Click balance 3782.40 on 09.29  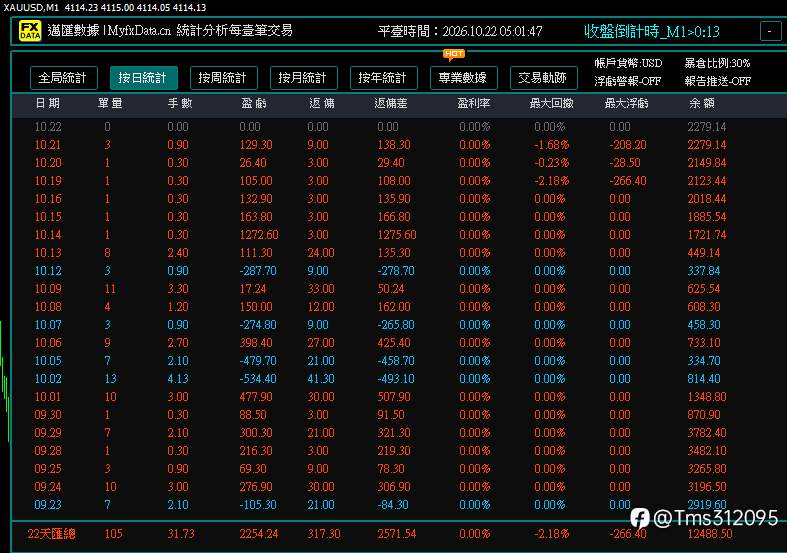[x=707, y=433]
